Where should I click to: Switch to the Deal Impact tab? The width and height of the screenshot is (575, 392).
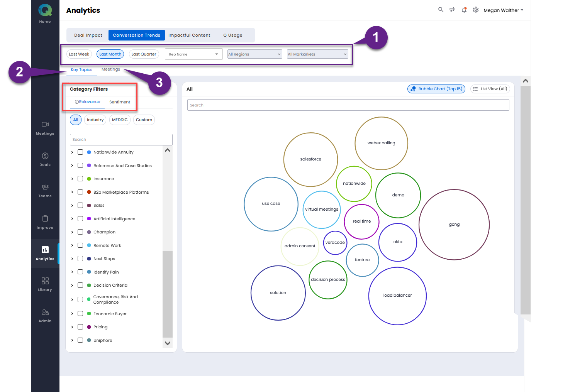coord(88,35)
